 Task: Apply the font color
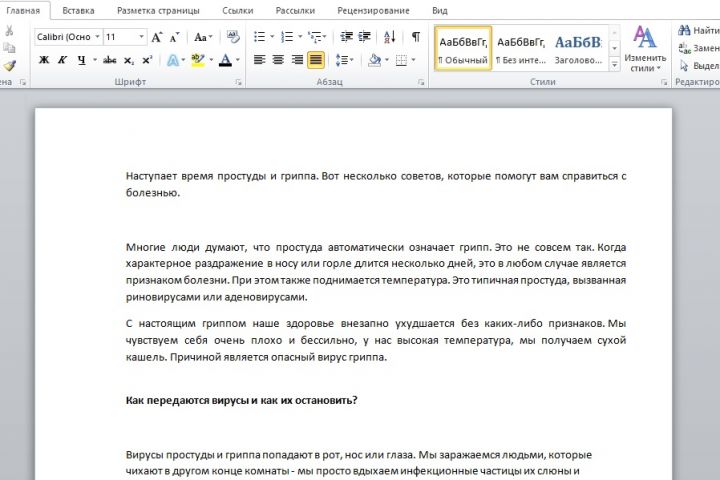pos(225,60)
